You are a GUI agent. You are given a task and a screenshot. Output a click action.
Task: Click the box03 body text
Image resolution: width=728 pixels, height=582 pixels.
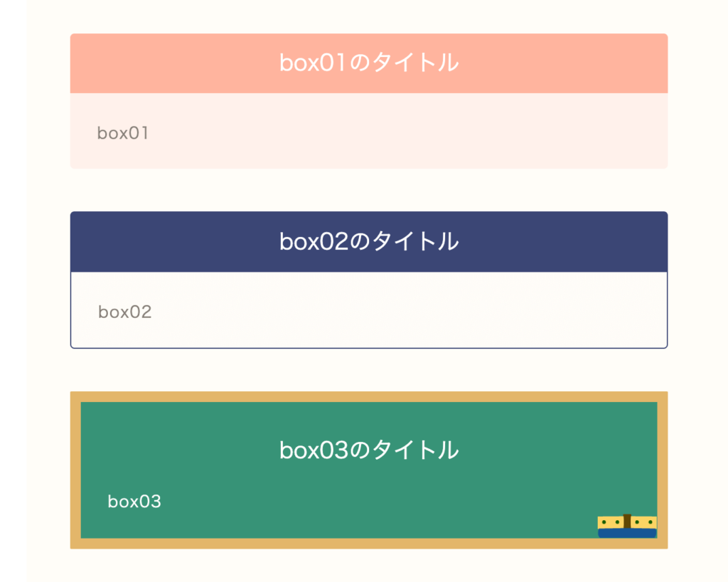(x=134, y=502)
